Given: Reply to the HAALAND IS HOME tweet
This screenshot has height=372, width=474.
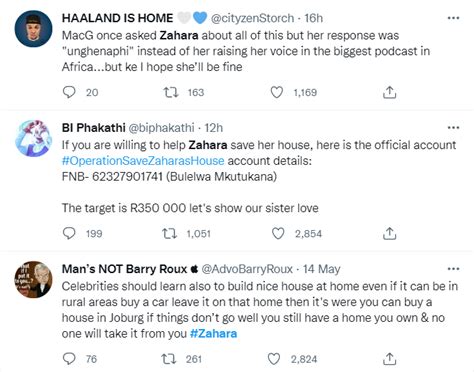Looking at the screenshot, I should point(69,92).
